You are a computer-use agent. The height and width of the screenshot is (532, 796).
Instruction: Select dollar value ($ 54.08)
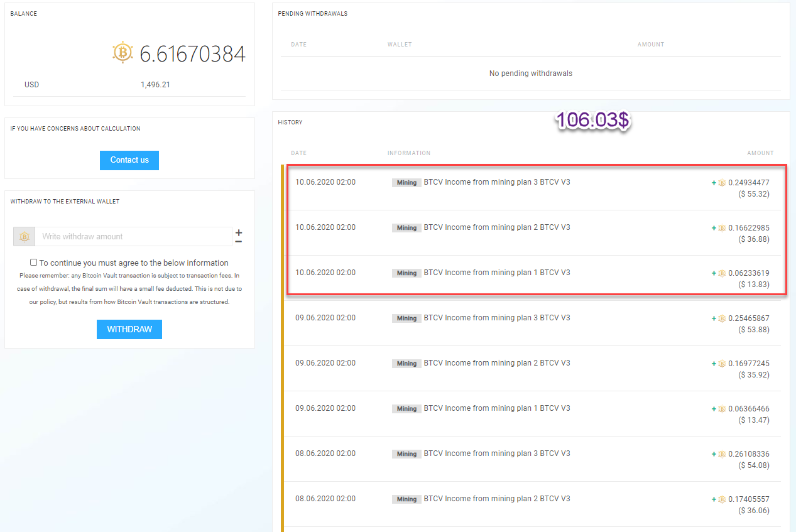754,465
